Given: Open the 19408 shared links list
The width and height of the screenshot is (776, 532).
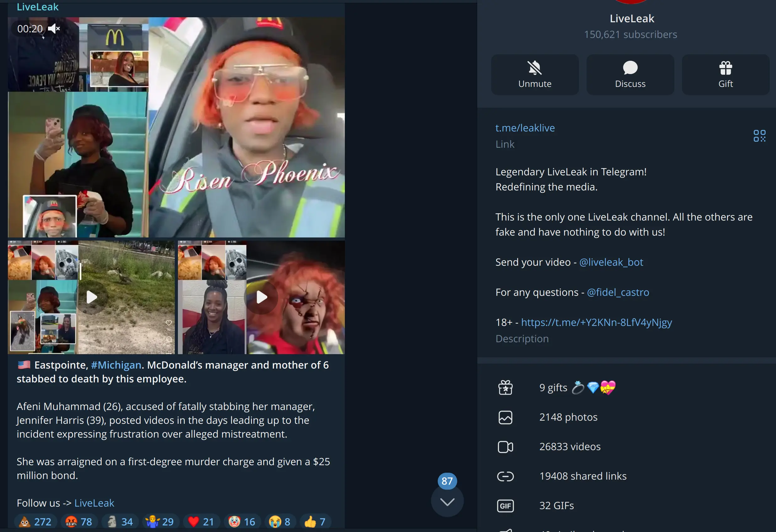Looking at the screenshot, I should (x=626, y=476).
